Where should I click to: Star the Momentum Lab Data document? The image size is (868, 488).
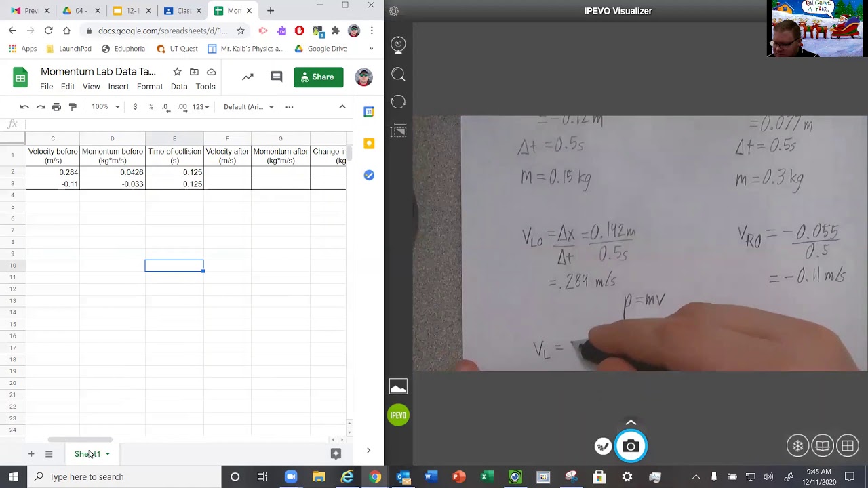point(177,72)
